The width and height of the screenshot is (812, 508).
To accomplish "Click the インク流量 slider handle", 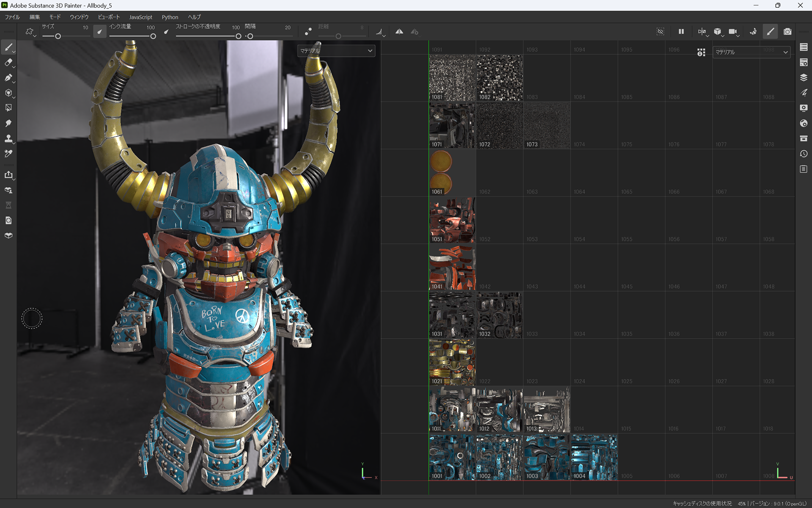I will click(x=153, y=36).
